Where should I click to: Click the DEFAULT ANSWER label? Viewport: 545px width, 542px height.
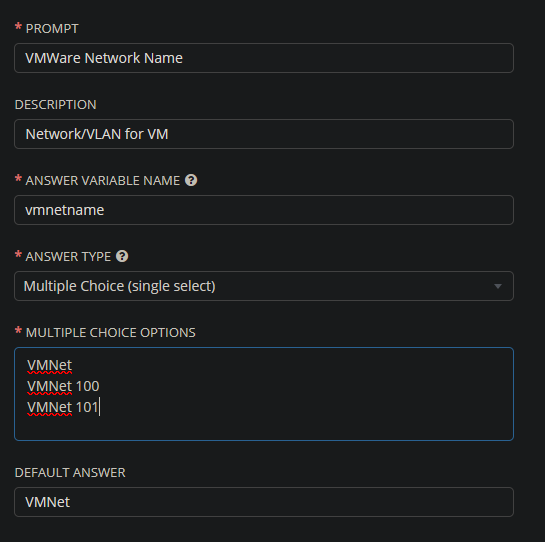[x=70, y=473]
